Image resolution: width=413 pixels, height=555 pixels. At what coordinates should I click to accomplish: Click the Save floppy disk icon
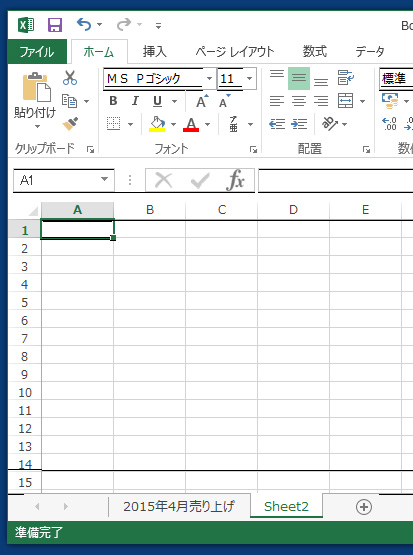pyautogui.click(x=55, y=25)
